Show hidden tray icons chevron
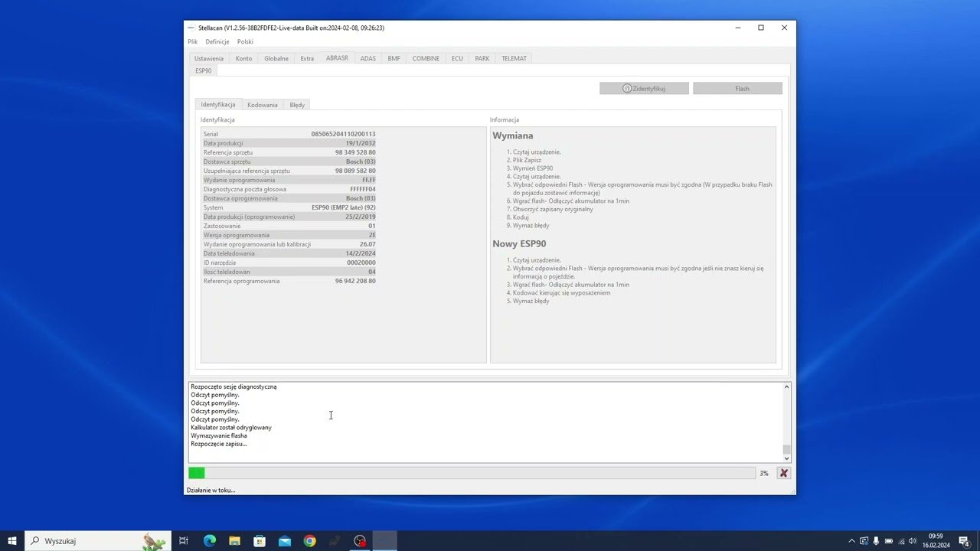Screen dimensions: 980x551 click(851, 541)
